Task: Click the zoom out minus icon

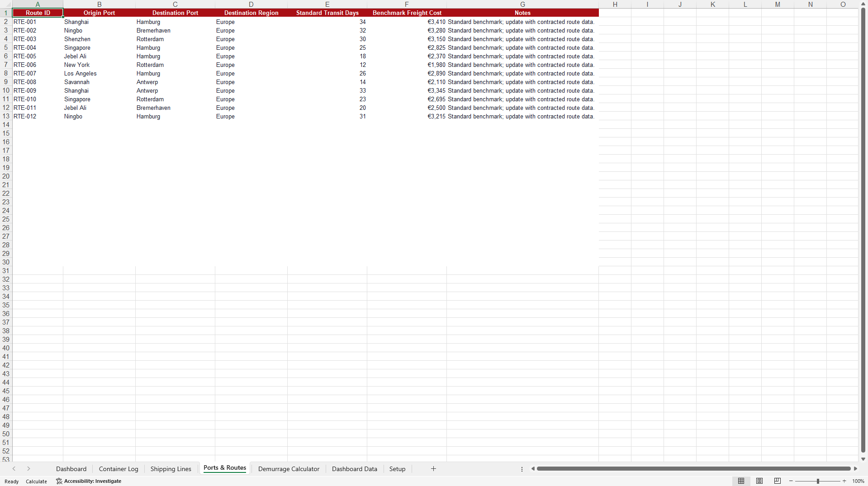Action: [x=791, y=481]
